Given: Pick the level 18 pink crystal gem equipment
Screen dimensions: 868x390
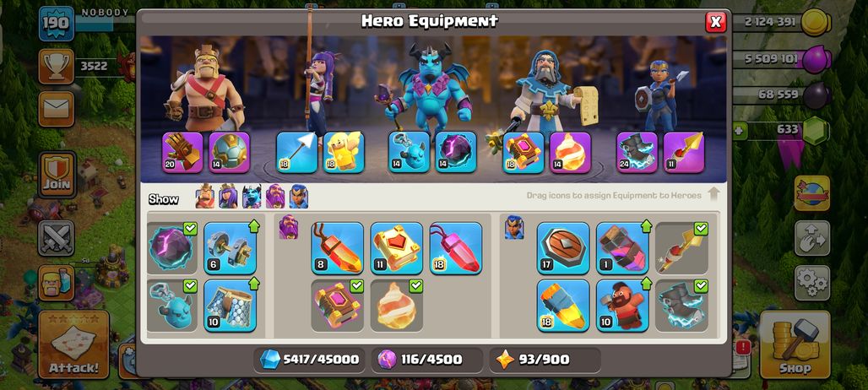Looking at the screenshot, I should [456, 248].
